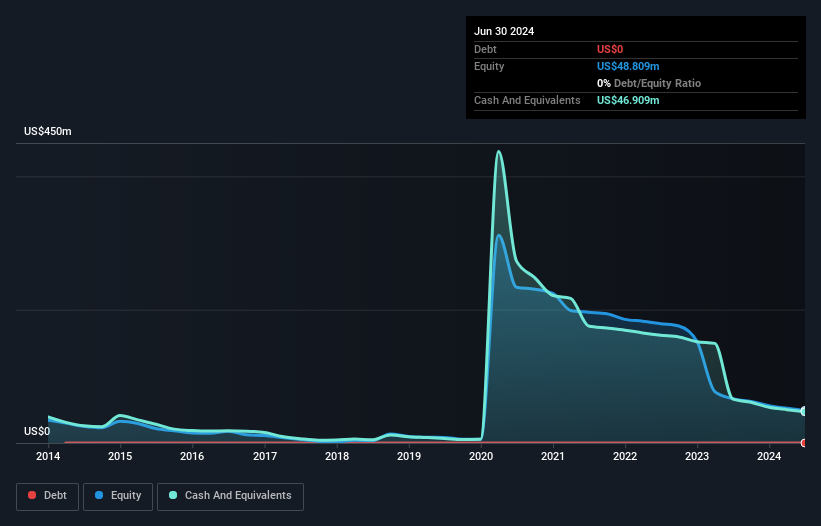
Task: Click the teal Cash And Equivalents legend dot
Action: (173, 495)
